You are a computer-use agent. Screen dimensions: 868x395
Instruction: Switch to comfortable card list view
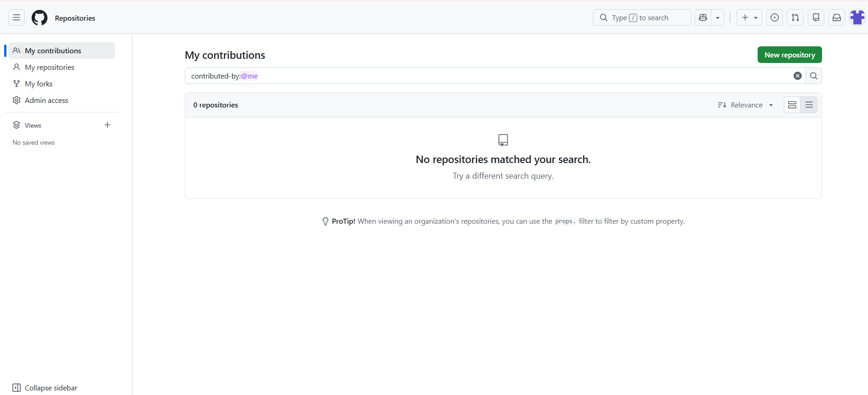coord(792,105)
